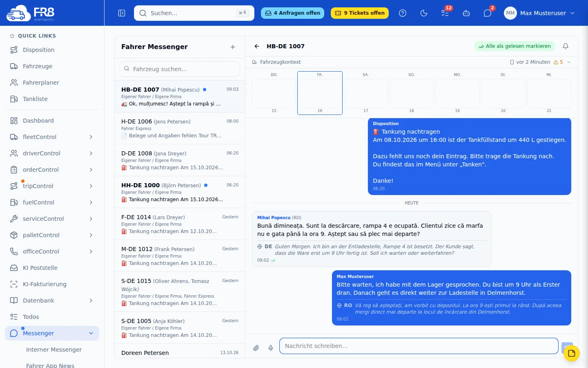Toggle dark mode moon icon
The image size is (588, 368).
424,13
